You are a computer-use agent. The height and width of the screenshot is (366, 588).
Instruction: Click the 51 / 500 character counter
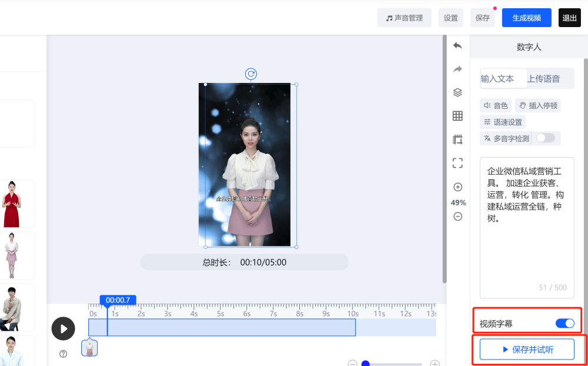(553, 288)
